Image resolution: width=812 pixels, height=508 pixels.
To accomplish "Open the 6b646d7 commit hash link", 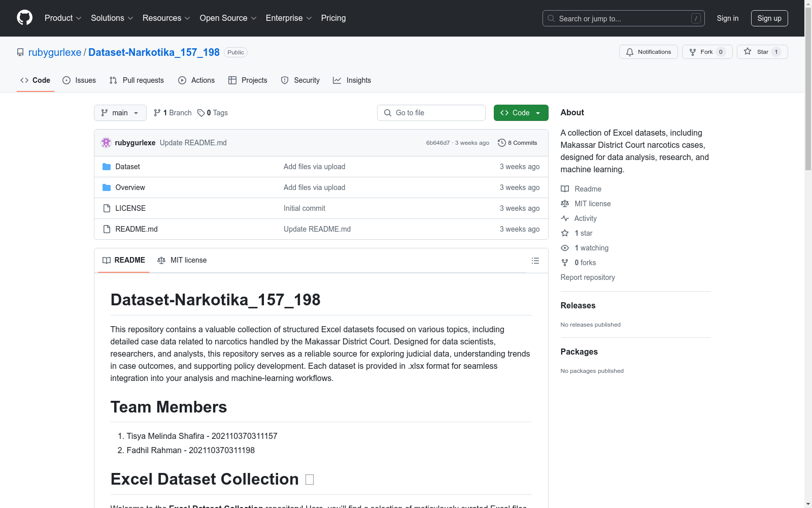I will 438,143.
